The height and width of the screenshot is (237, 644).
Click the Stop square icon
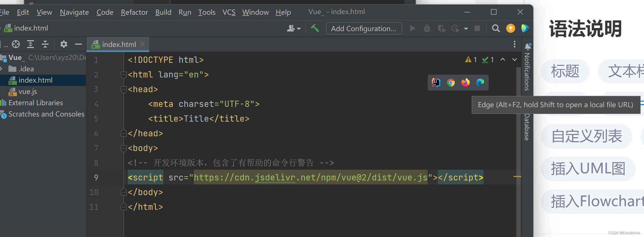(477, 28)
